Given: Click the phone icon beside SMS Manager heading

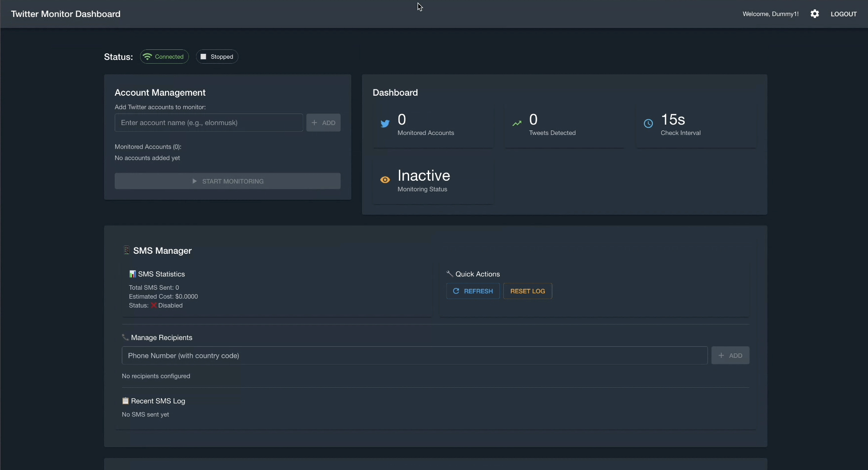Looking at the screenshot, I should 126,251.
